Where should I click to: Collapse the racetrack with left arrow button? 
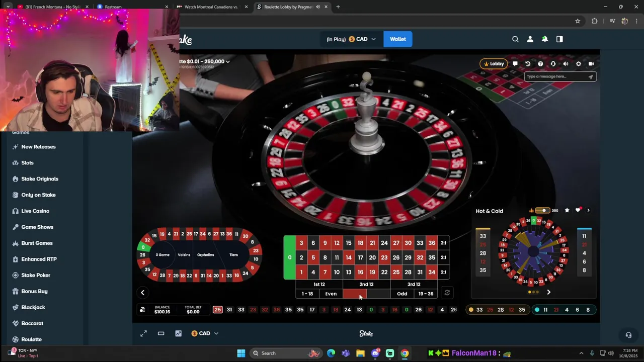[142, 293]
